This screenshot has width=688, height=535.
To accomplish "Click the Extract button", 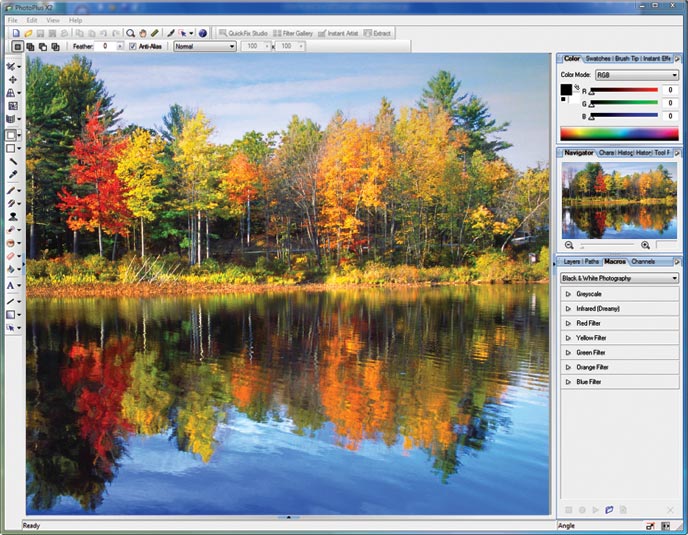I will click(377, 33).
